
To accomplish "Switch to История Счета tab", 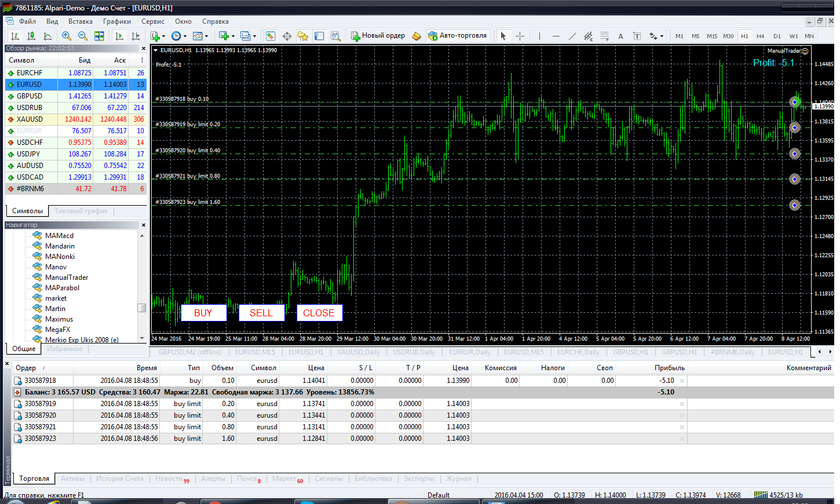I will pyautogui.click(x=119, y=479).
